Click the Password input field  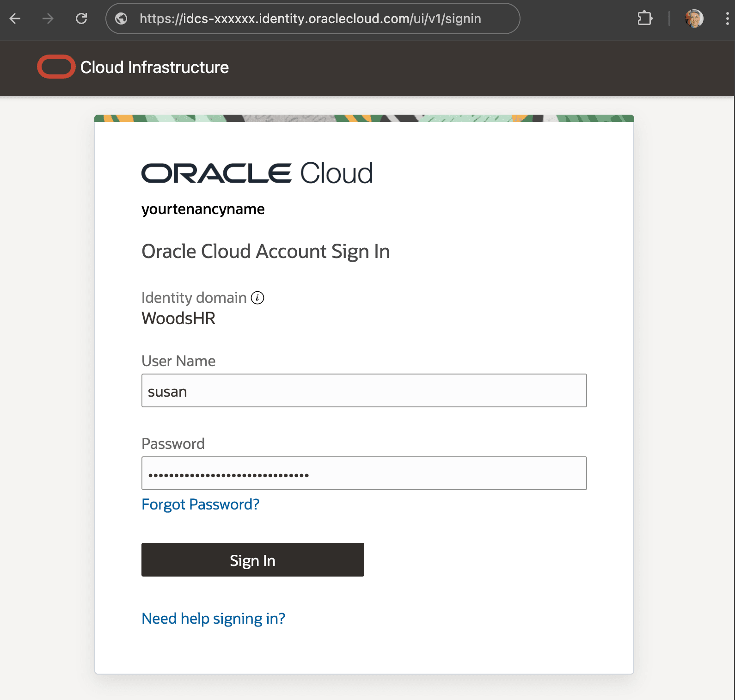point(364,473)
